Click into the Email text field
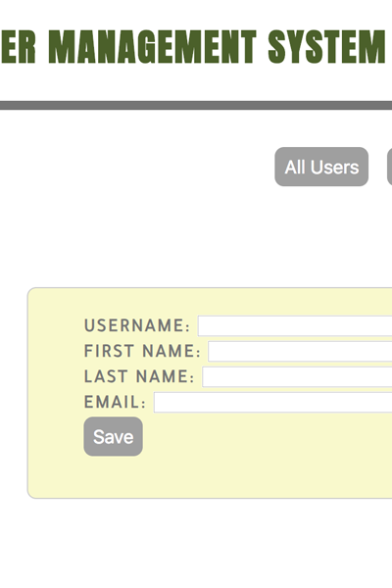 (273, 403)
